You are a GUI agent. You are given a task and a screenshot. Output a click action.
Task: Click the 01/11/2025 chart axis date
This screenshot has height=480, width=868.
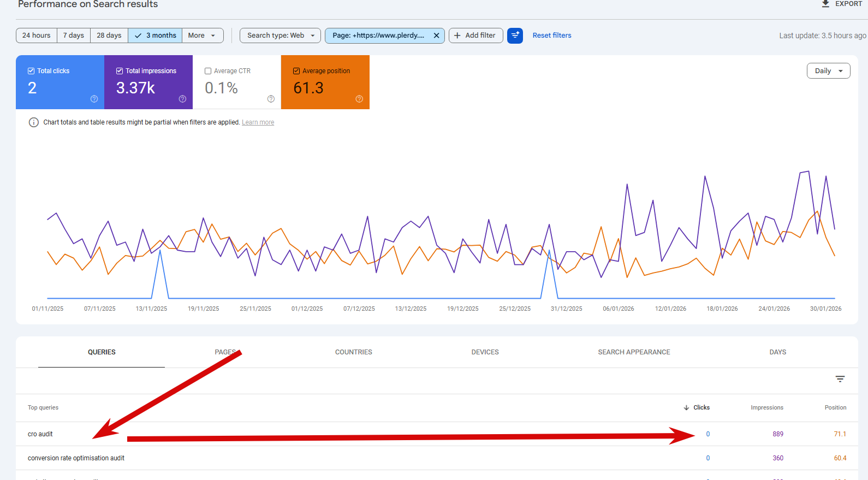coord(47,309)
